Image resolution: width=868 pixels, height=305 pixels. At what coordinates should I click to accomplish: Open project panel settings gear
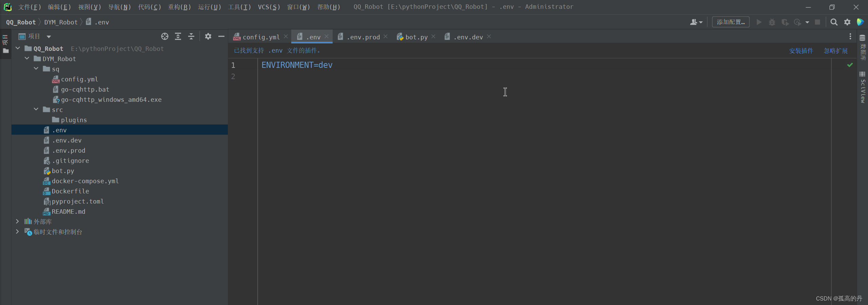[208, 36]
